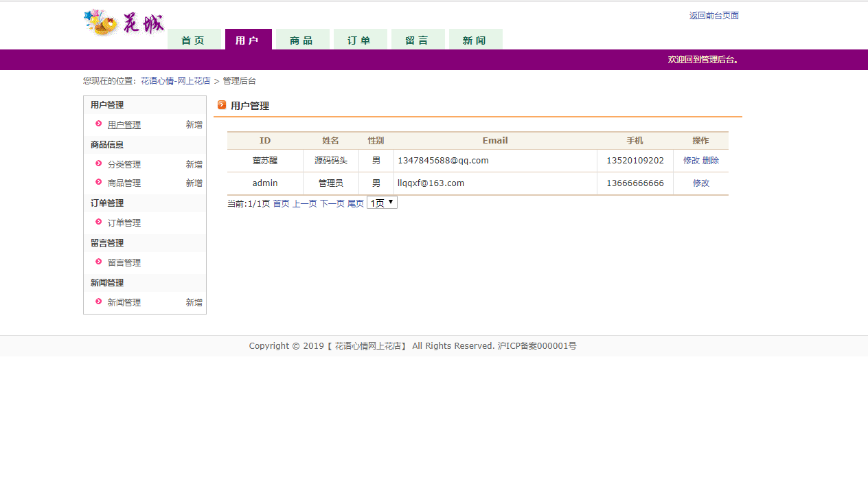Go to 尾页 in the pagination bar

(x=356, y=203)
